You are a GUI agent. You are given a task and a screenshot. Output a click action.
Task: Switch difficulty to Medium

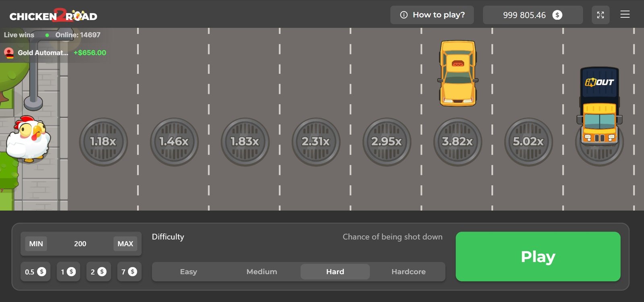pos(262,272)
